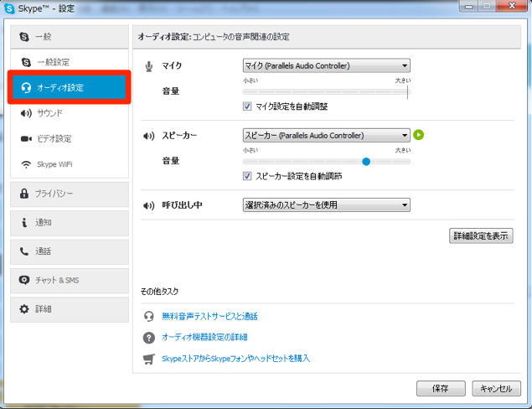
Task: Click the Skype logo icon beside 一般
Action: pos(24,37)
